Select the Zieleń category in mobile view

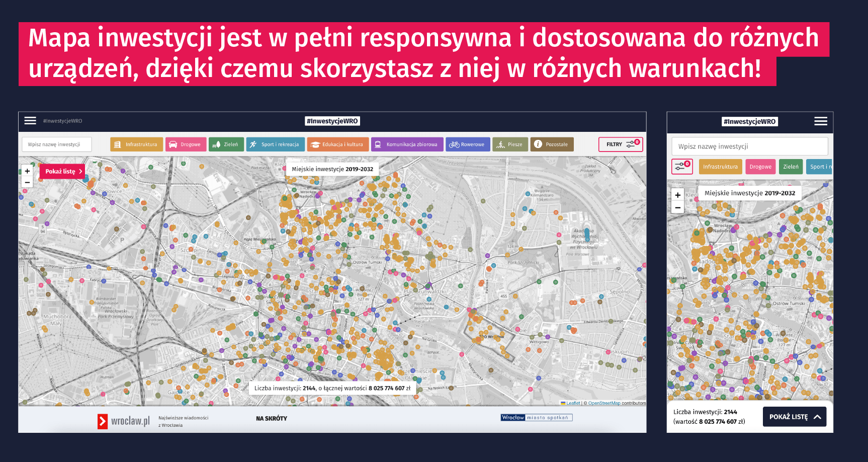[x=791, y=167]
